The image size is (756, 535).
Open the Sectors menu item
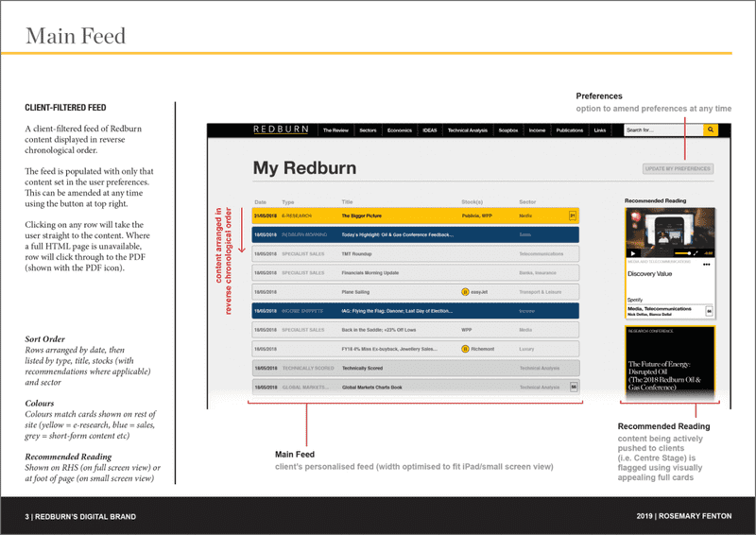tap(368, 130)
